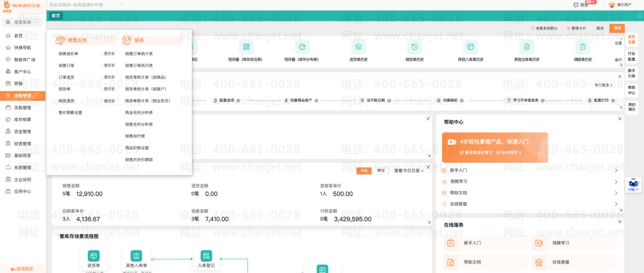Viewport: 644px width, 273px height.
Task: Open 调拨单历史 clipboard icon
Action: tap(583, 47)
